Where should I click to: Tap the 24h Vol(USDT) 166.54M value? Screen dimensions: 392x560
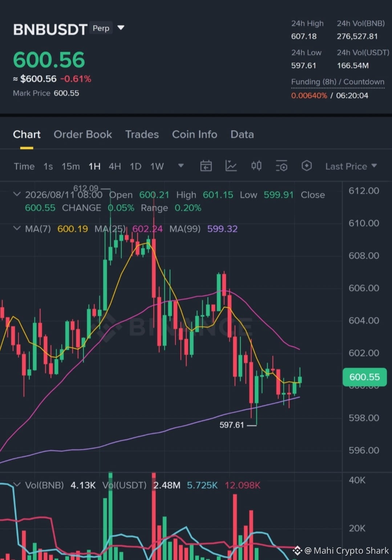pyautogui.click(x=353, y=66)
